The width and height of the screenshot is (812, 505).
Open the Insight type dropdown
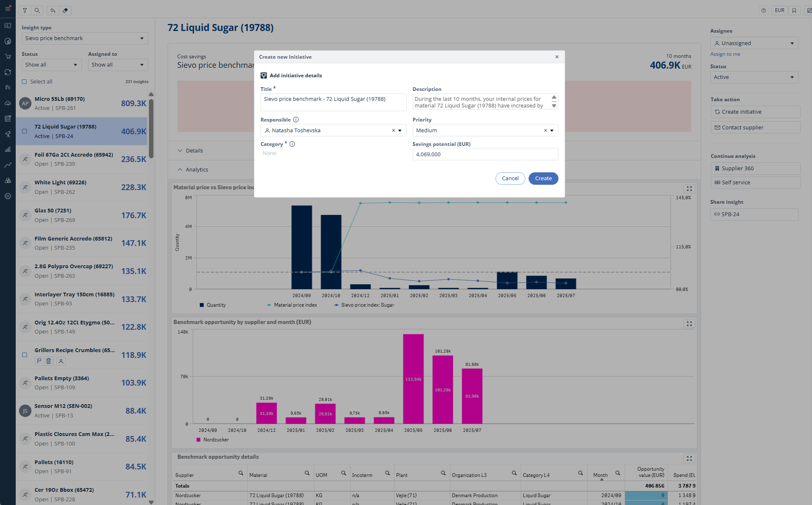click(85, 38)
